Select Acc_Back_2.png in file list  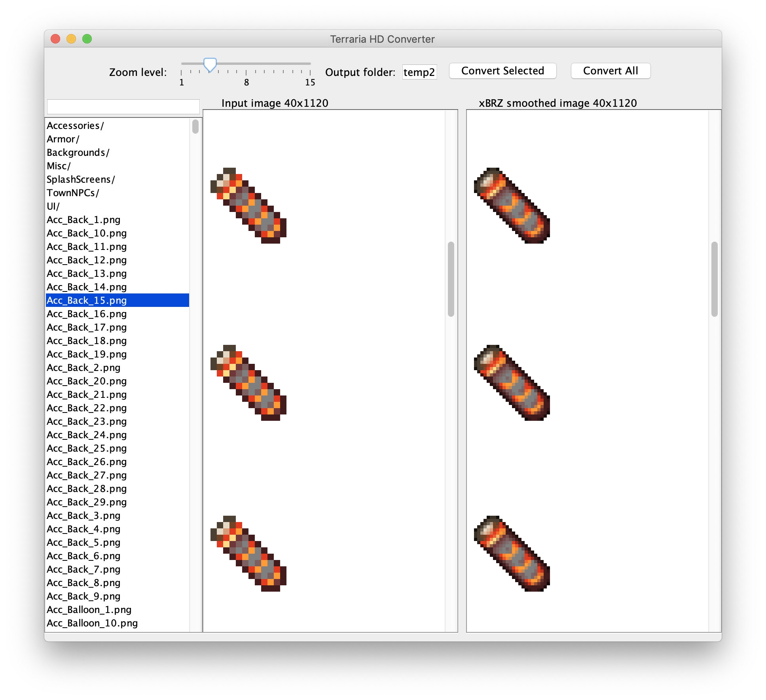tap(118, 367)
